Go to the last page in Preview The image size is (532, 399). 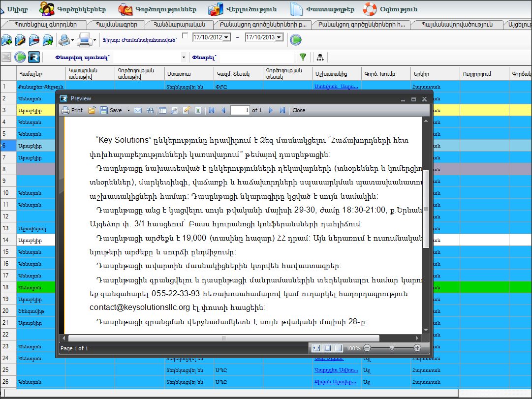coord(282,110)
